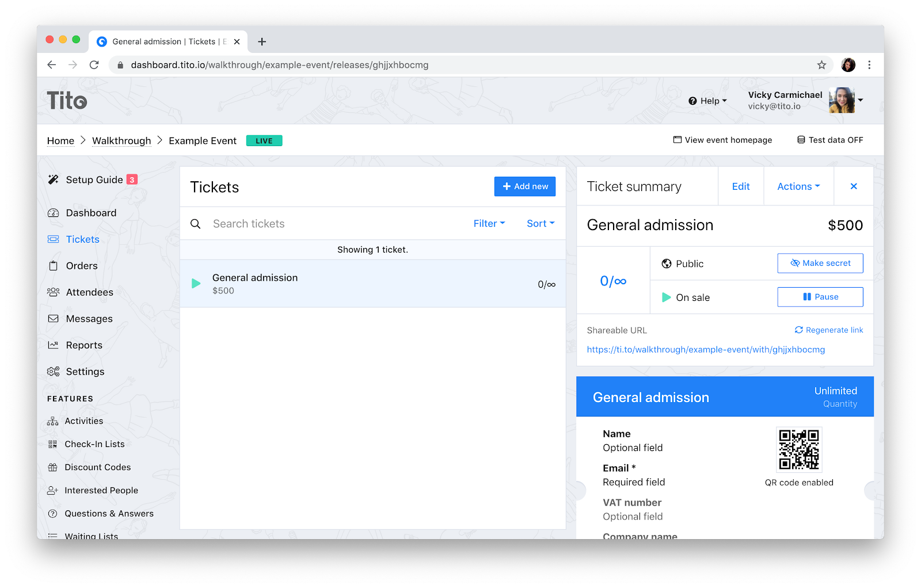
Task: Click the Discount Codes gift icon
Action: click(53, 467)
